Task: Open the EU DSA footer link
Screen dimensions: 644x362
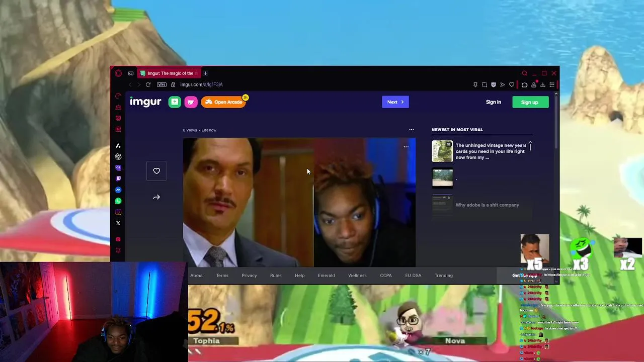Action: click(413, 276)
